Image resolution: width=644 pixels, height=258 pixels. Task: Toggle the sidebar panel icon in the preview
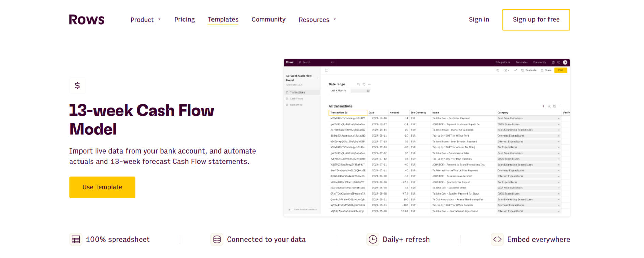click(x=327, y=70)
